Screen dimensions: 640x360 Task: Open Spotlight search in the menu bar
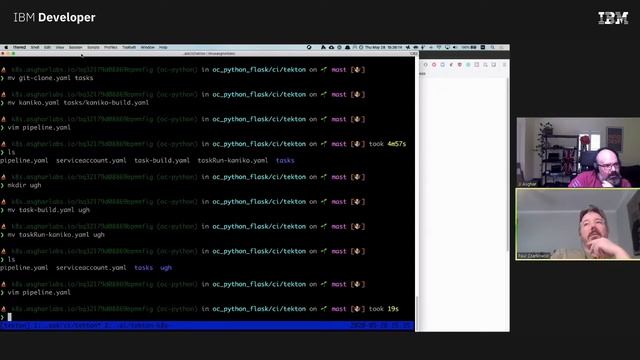(493, 47)
